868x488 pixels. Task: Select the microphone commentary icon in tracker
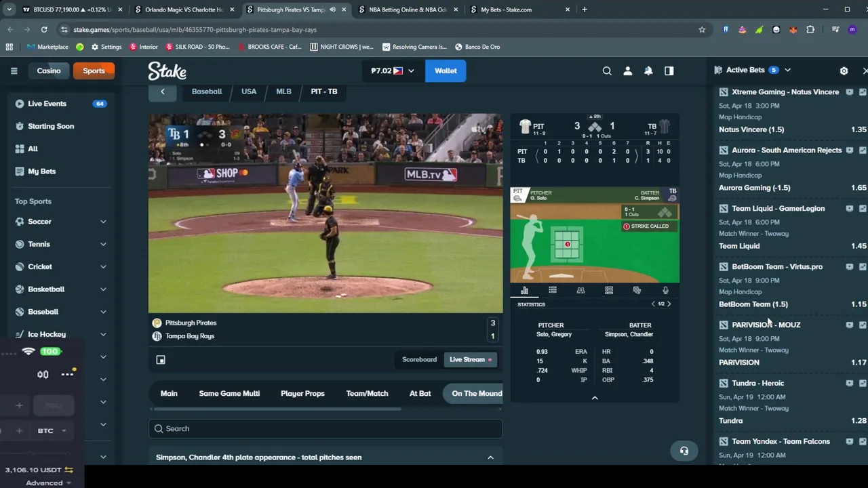[x=665, y=290]
